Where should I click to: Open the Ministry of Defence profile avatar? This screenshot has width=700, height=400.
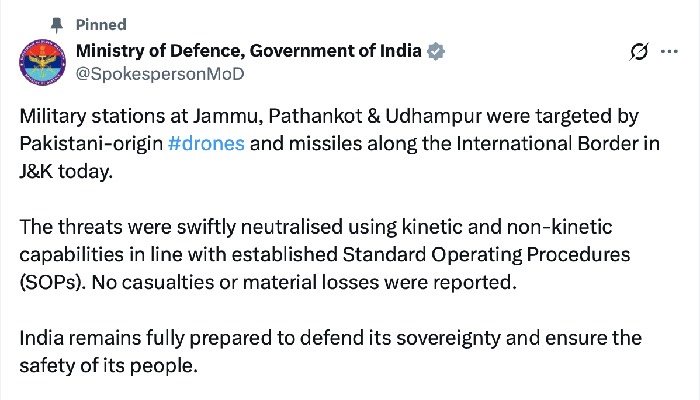(42, 62)
